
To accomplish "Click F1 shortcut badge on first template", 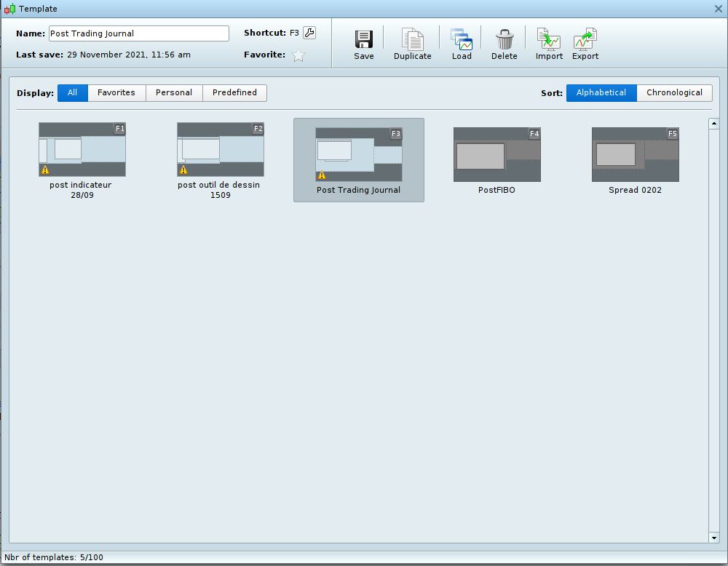I will click(x=120, y=129).
